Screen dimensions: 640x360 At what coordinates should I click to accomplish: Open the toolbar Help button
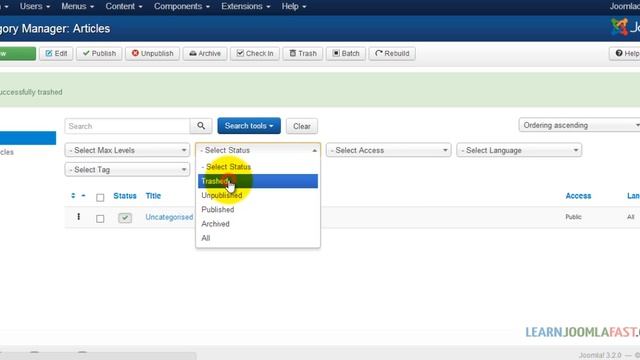625,53
